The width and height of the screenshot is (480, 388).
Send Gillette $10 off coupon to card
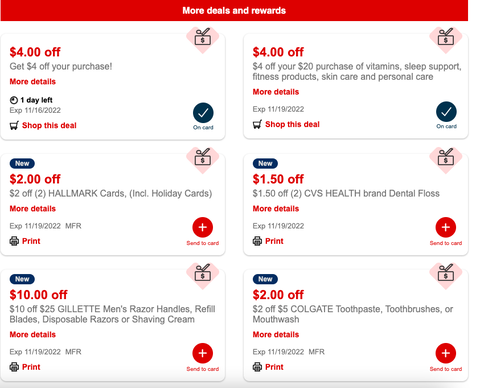pos(203,353)
